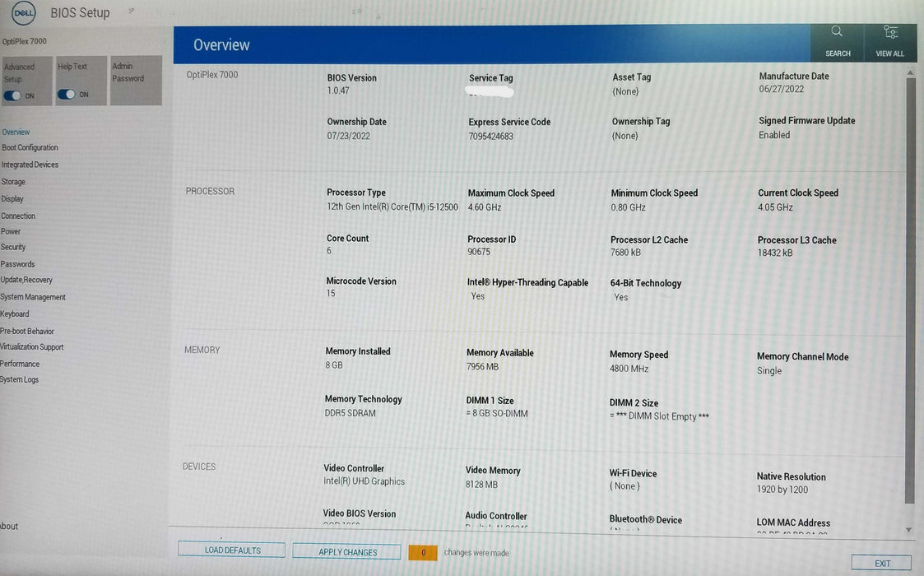Viewport: 924px width, 576px height.
Task: Toggle the Advanced Setup switch
Action: click(x=12, y=95)
